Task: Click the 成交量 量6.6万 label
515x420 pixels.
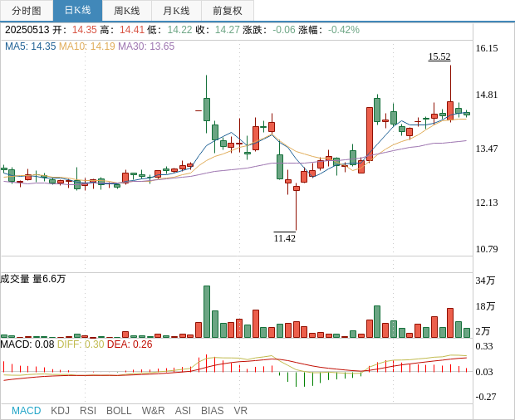Action: [x=33, y=279]
